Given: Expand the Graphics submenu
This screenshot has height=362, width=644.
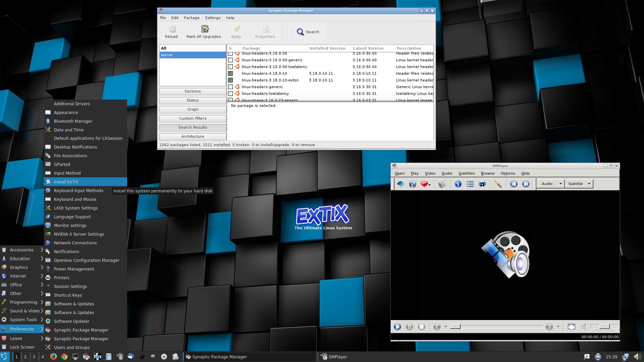Looking at the screenshot, I should tap(22, 267).
